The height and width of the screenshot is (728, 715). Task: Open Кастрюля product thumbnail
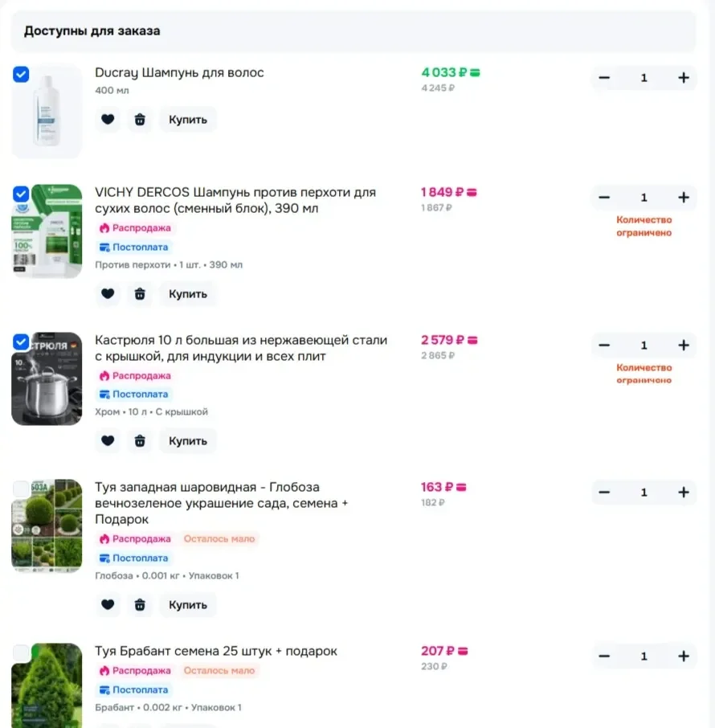point(47,378)
